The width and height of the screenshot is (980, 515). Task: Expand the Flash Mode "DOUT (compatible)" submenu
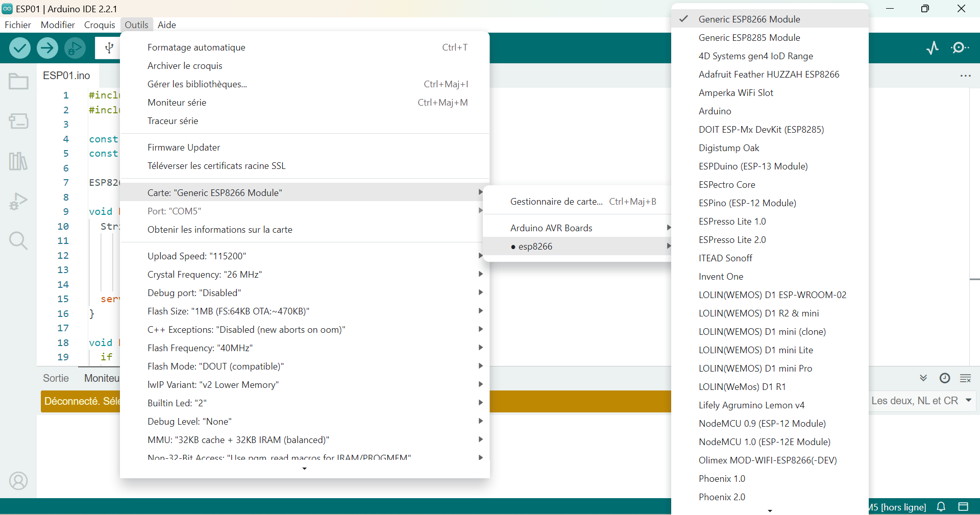tap(305, 366)
